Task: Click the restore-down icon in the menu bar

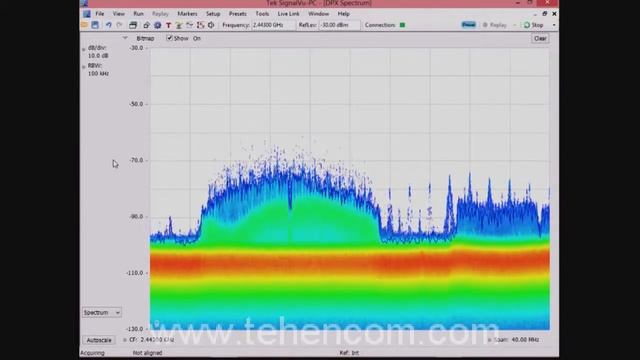Action: pyautogui.click(x=544, y=13)
